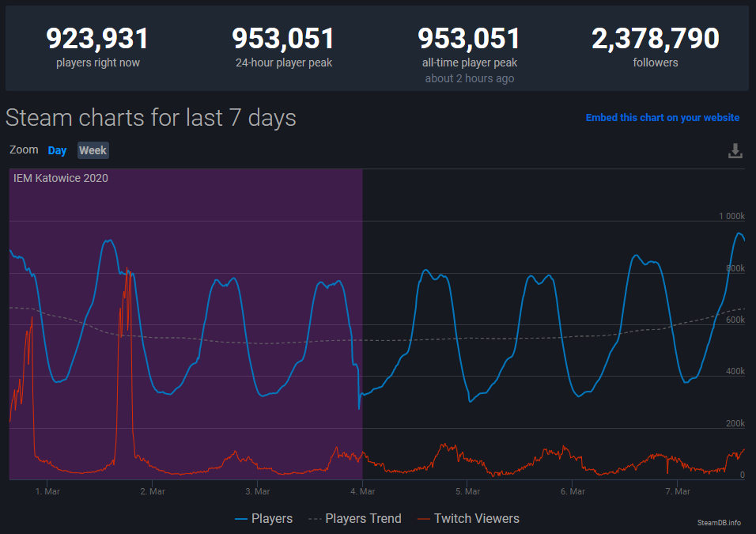Click the 'IEM Katowice 2020' event label
The height and width of the screenshot is (534, 756).
[x=61, y=178]
